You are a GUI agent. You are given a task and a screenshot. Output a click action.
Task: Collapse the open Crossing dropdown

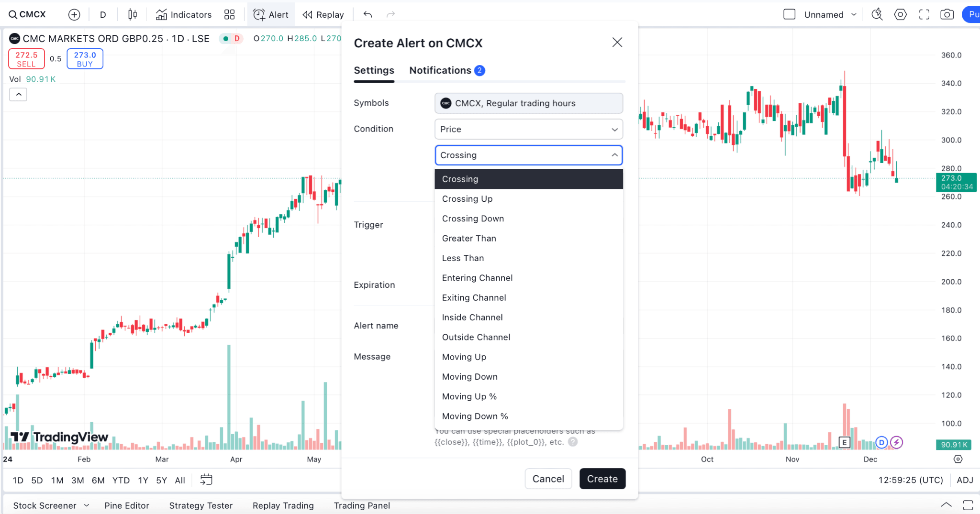(614, 155)
